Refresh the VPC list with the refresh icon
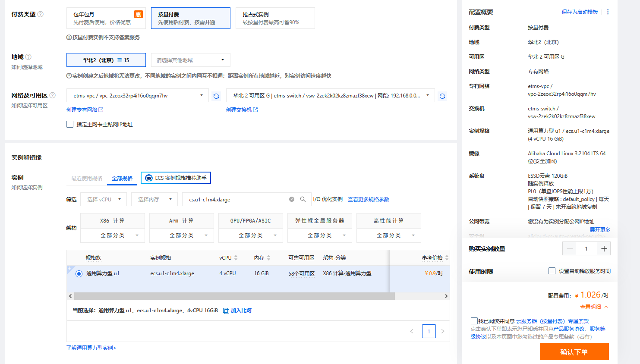 click(216, 96)
